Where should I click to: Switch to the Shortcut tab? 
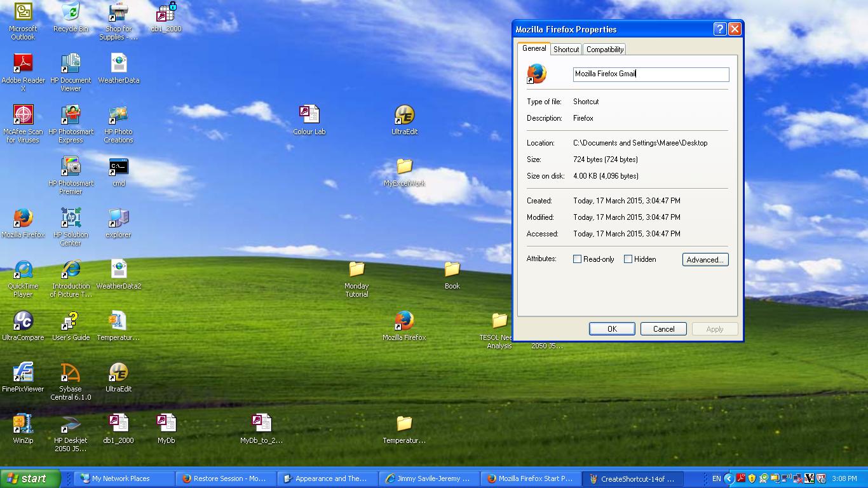pos(566,50)
